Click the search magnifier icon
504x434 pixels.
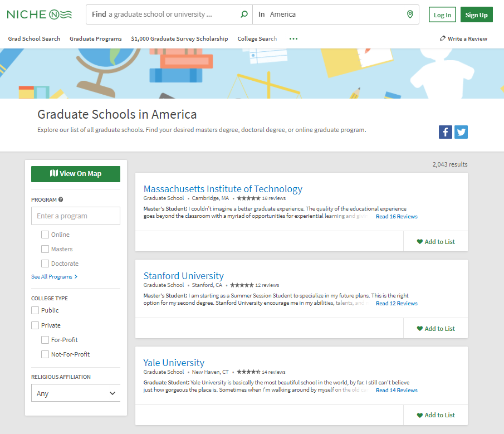pyautogui.click(x=244, y=14)
